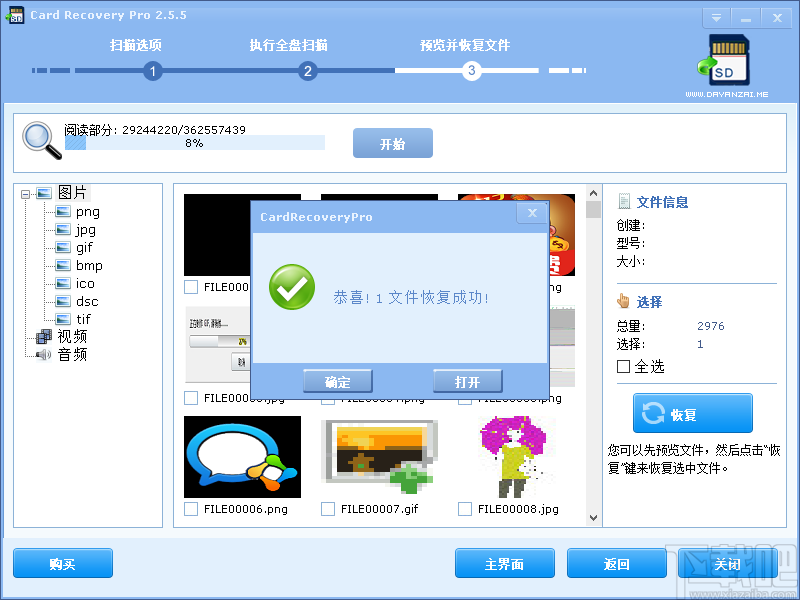Click the 购买 purchase button

(x=63, y=563)
